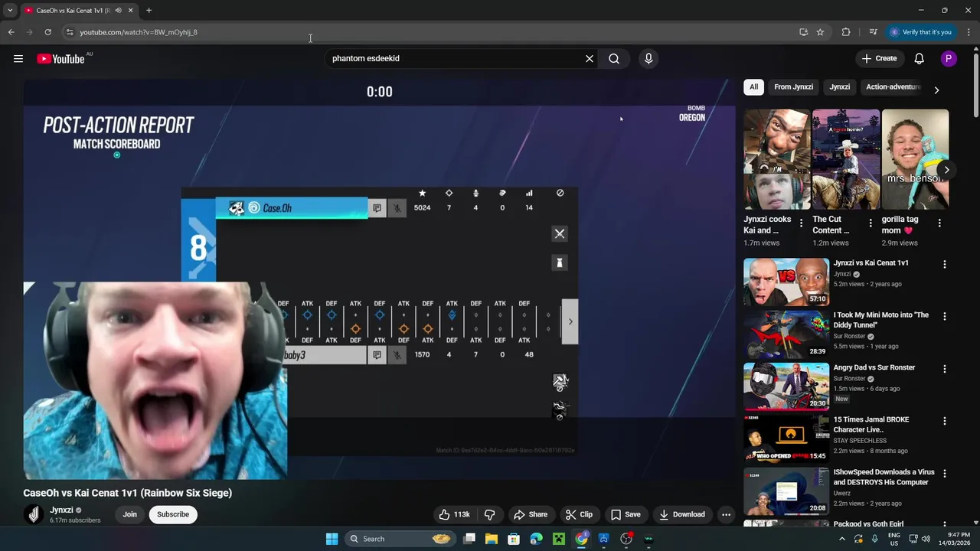The image size is (980, 551).
Task: Save the video to a playlist
Action: click(x=626, y=514)
